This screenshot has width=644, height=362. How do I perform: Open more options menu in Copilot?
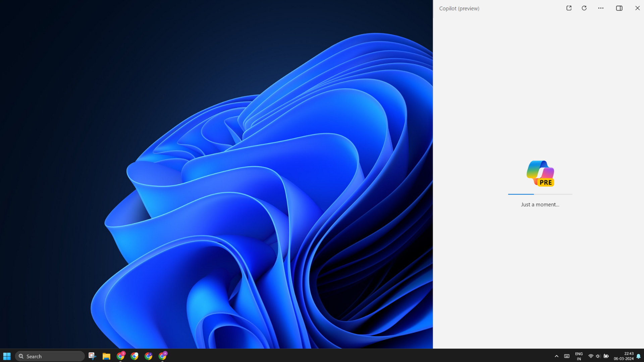pyautogui.click(x=601, y=8)
